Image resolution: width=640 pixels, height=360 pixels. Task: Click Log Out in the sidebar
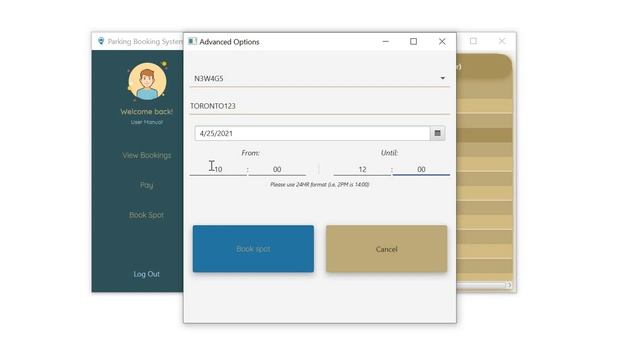pyautogui.click(x=147, y=274)
